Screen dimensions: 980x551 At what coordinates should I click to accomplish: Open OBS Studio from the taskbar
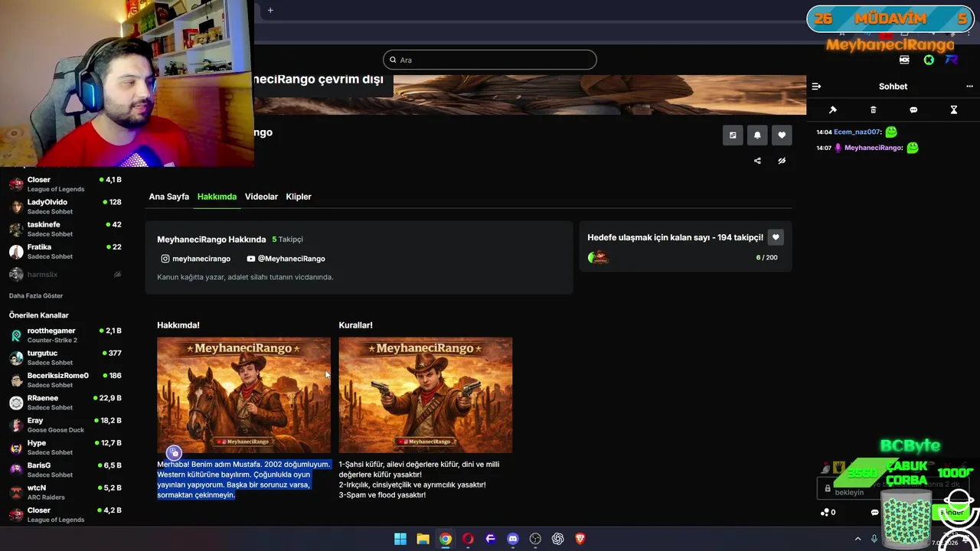pos(535,539)
